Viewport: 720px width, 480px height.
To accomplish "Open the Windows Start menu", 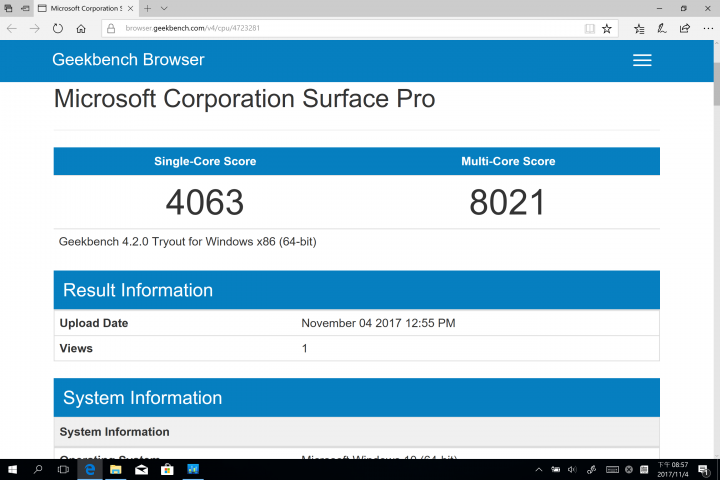I will (12, 469).
